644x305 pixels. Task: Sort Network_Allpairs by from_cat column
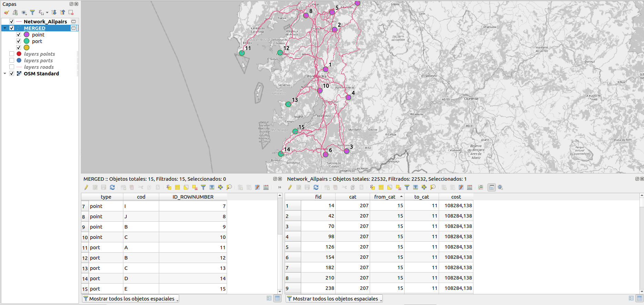point(387,197)
